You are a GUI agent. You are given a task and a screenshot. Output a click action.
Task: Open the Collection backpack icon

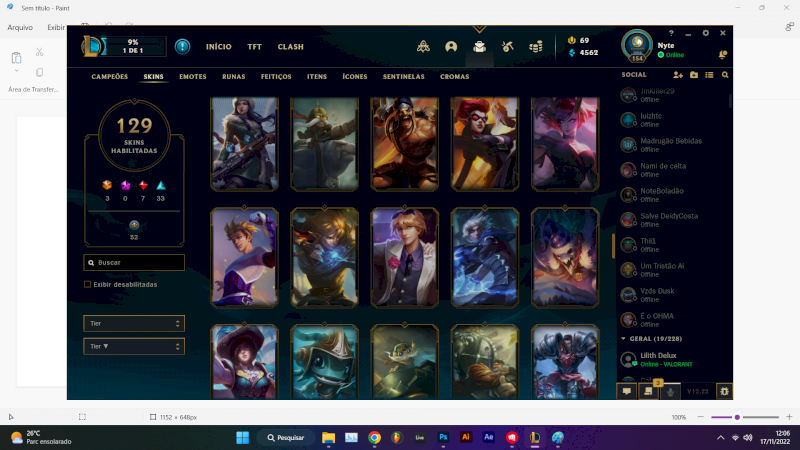[479, 47]
